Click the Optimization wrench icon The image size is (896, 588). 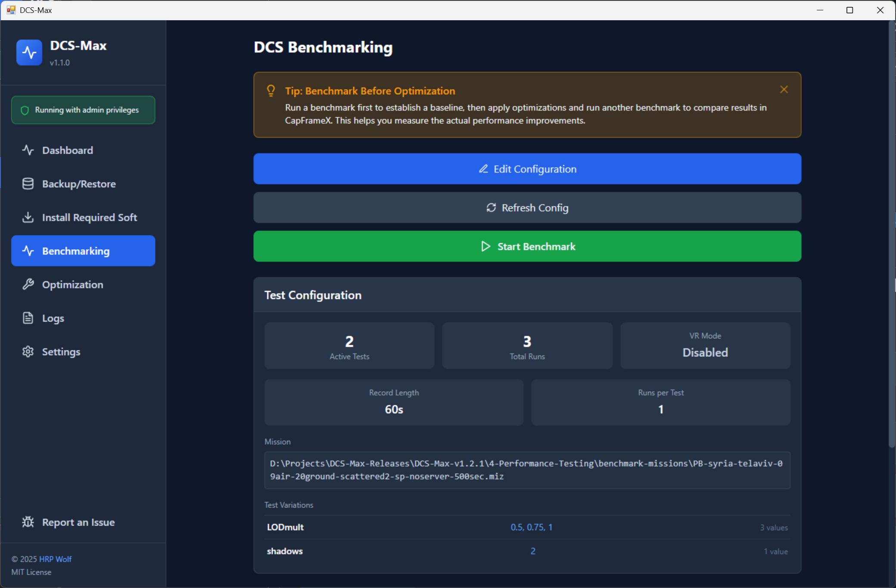[x=28, y=285]
